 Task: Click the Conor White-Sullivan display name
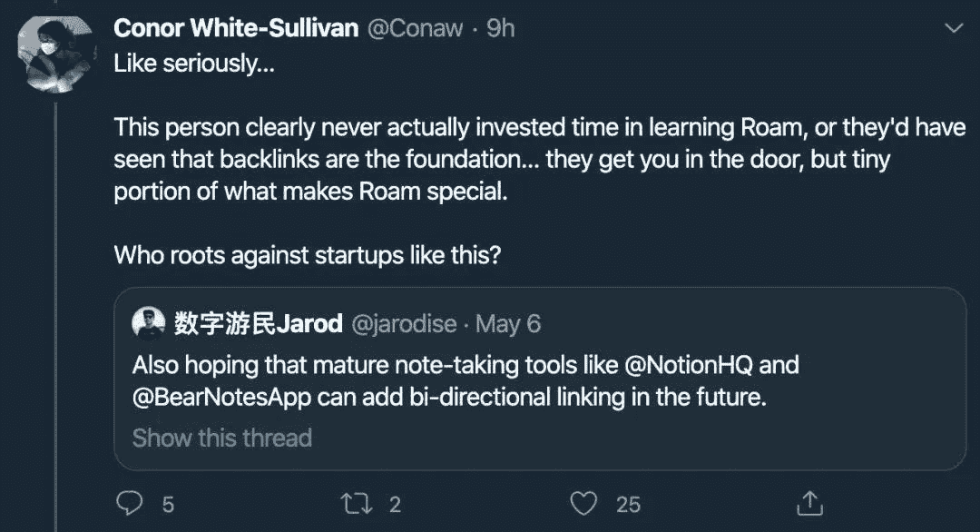click(x=235, y=28)
